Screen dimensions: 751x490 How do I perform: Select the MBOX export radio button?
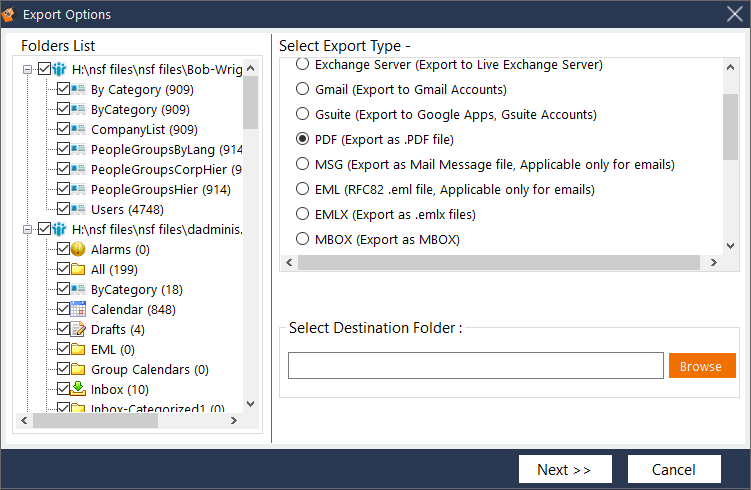click(x=303, y=239)
